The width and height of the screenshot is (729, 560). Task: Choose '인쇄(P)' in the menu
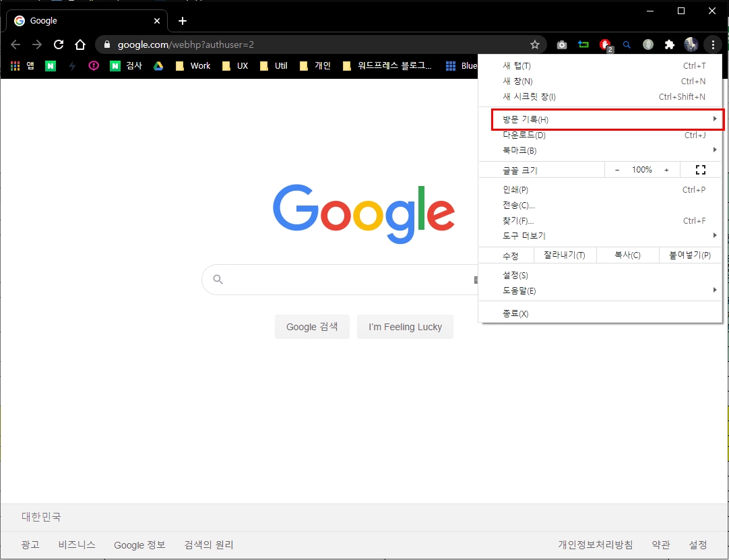tap(600, 189)
